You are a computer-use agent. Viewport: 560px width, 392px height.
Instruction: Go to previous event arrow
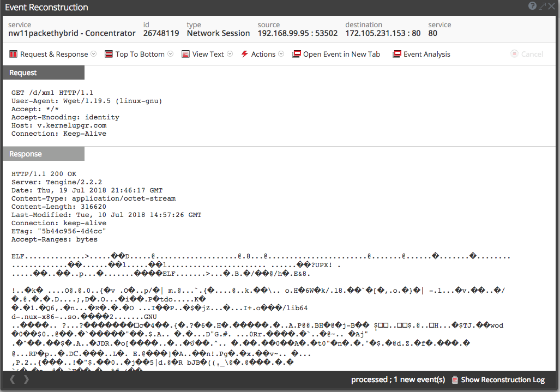12,379
